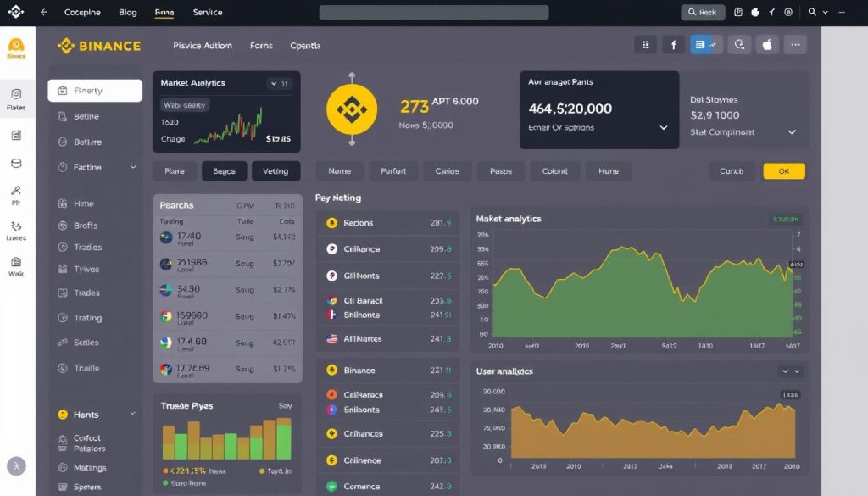Open the Pisvice Adtiom menu

pos(203,46)
